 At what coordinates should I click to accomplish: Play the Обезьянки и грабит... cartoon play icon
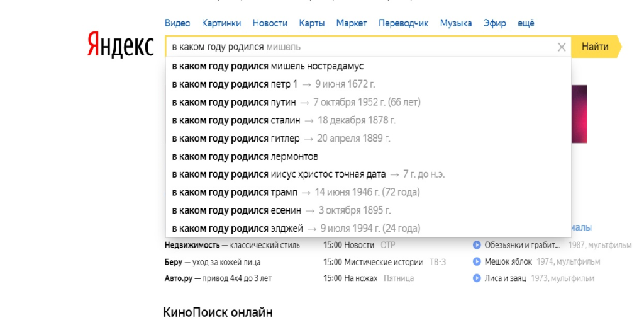tap(477, 245)
